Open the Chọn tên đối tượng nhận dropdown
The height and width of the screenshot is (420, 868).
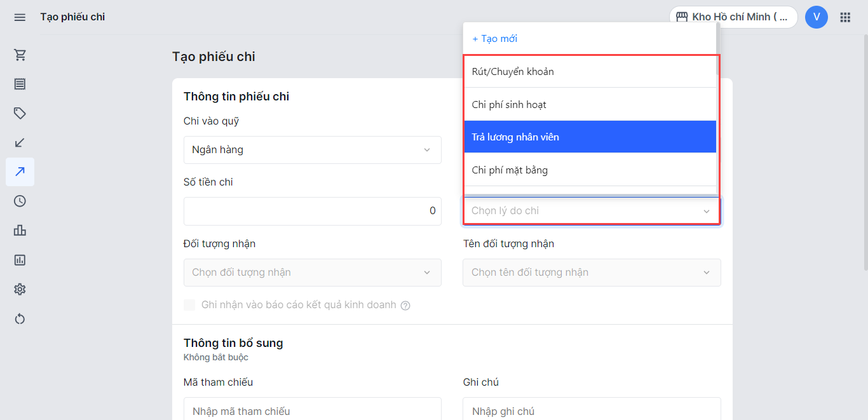click(591, 273)
